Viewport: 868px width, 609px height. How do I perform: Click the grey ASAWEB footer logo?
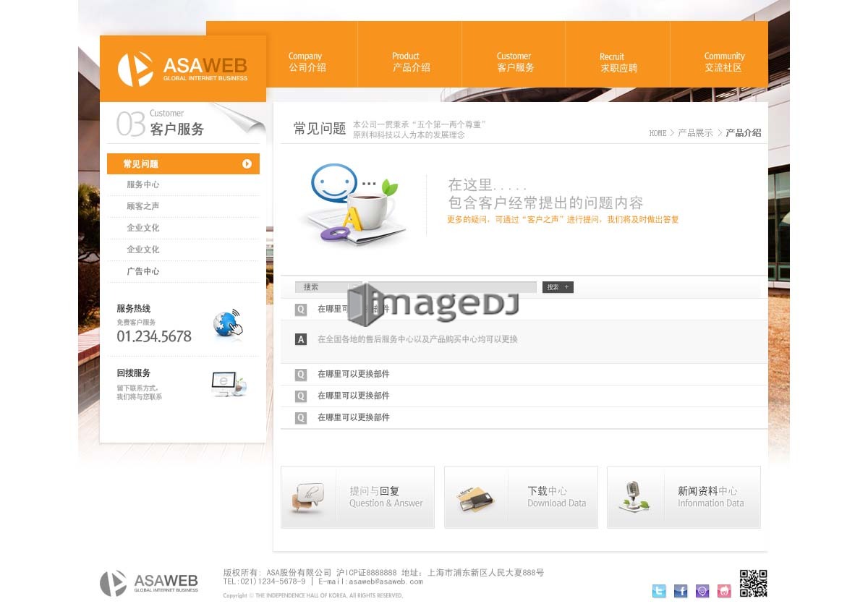pos(149,583)
